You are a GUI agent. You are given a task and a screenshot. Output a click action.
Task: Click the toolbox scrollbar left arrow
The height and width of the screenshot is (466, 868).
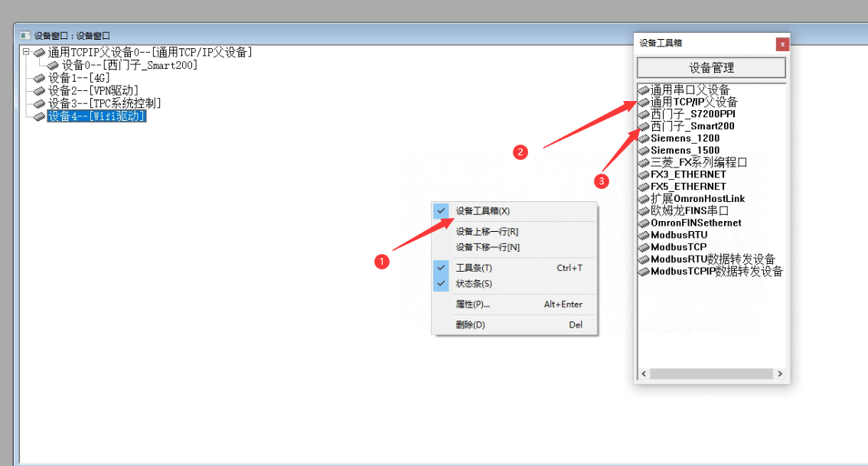(x=644, y=374)
